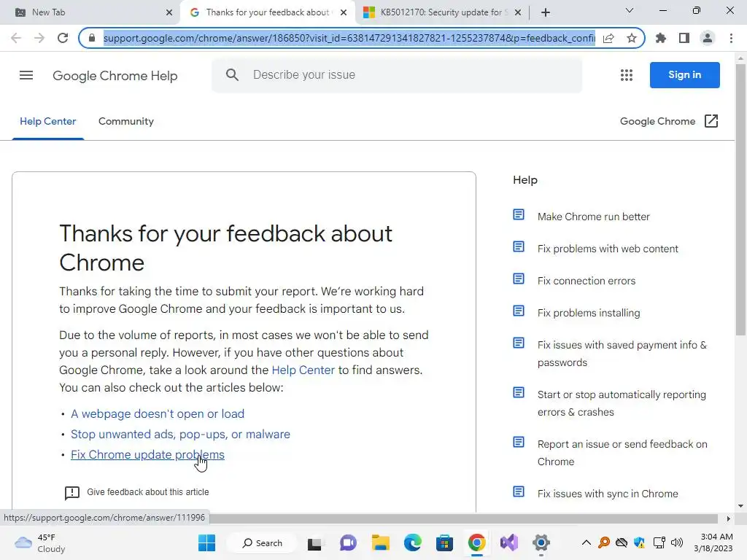Open Start or stop automatically reporting errors article
The width and height of the screenshot is (747, 560).
tap(622, 403)
